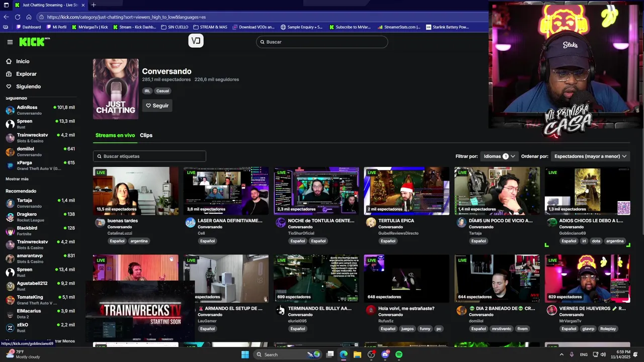This screenshot has width=644, height=362.
Task: Click the GuibelReviewsDirecto channel avatar
Action: (x=371, y=222)
